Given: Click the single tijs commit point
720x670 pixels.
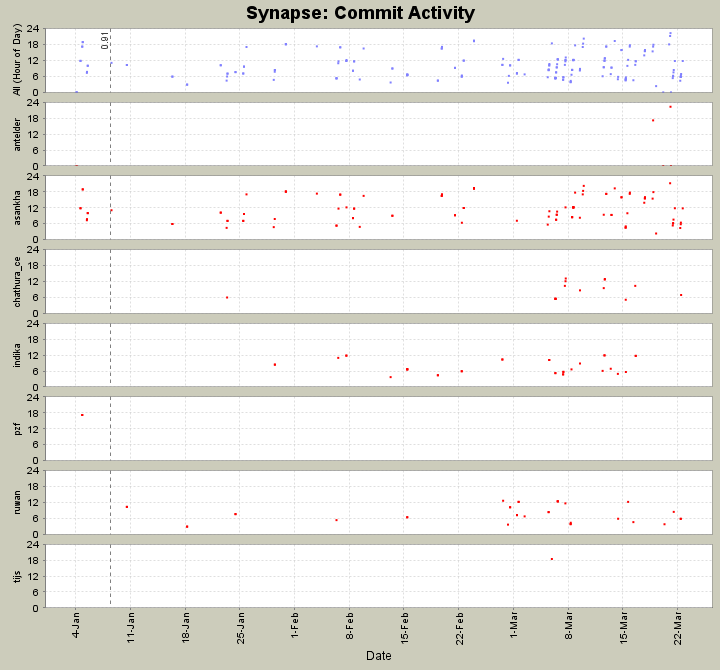Looking at the screenshot, I should click(551, 559).
